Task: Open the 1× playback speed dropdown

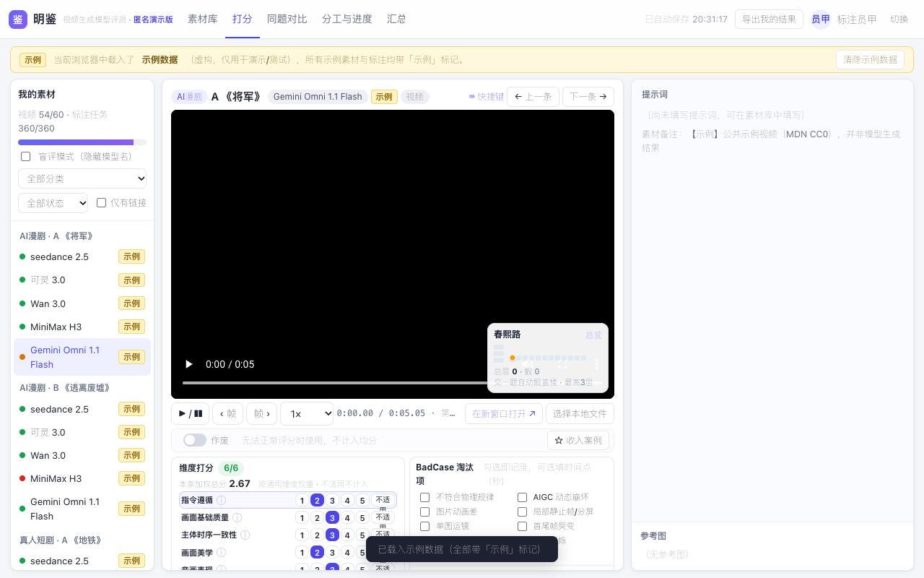Action: (x=307, y=414)
